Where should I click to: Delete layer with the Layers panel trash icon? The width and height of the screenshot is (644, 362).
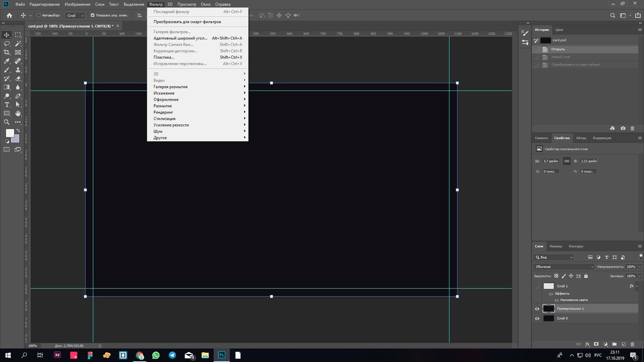coord(632,344)
